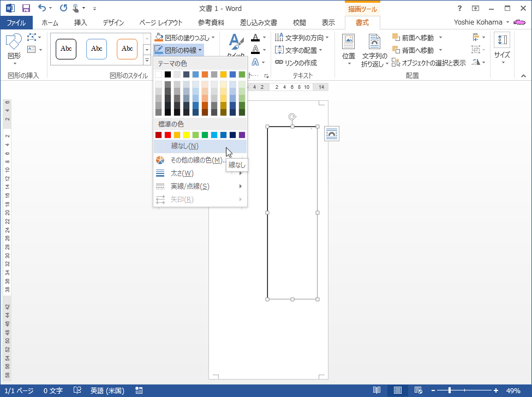Select 線なし(N) no outline option

tap(200, 146)
